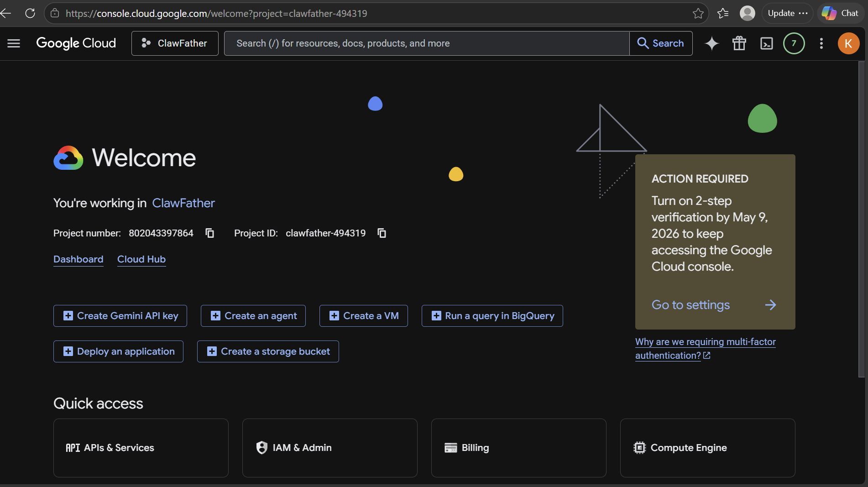
Task: Click Create an agent button
Action: [253, 316]
